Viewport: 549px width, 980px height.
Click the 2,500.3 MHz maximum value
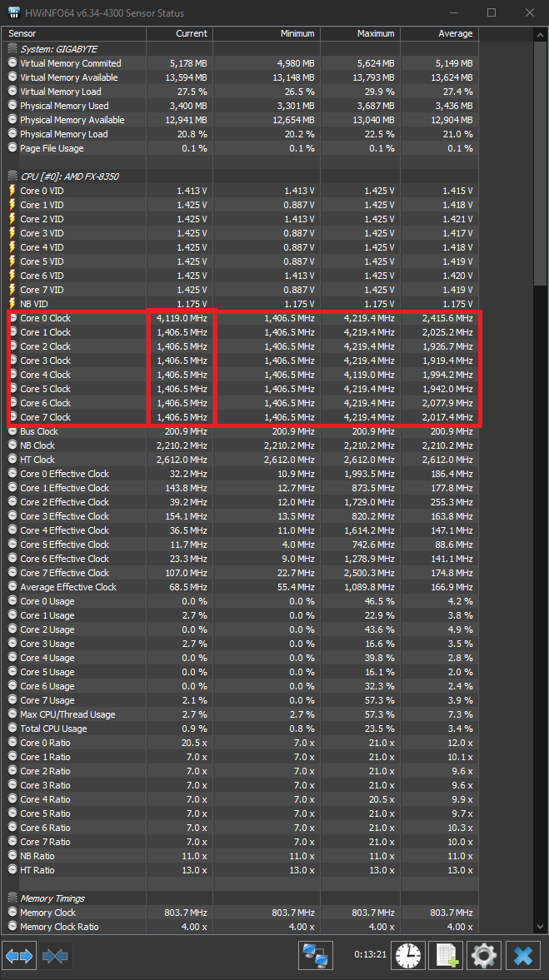[370, 573]
